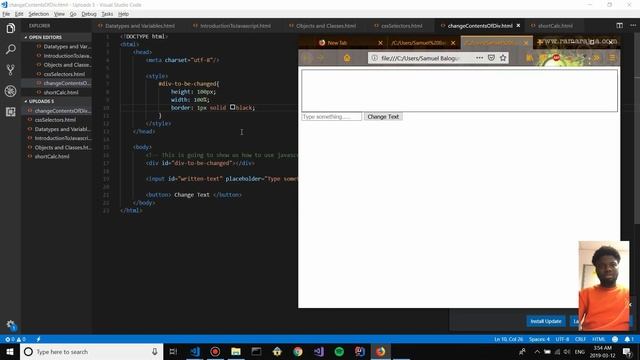Click the red ad-blocker extension icon in Firefox
Viewport: 640px width, 360px height.
point(556,58)
